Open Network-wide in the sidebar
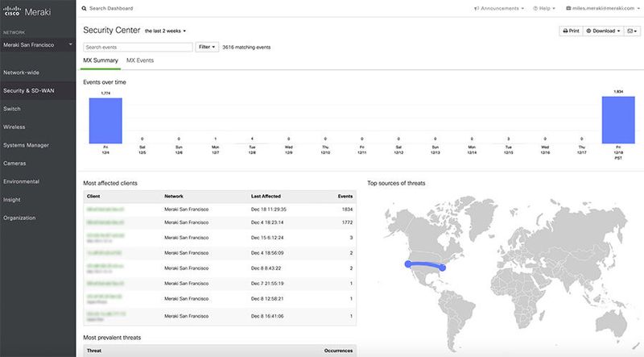Viewport: 644px width, 357px height. (x=22, y=73)
